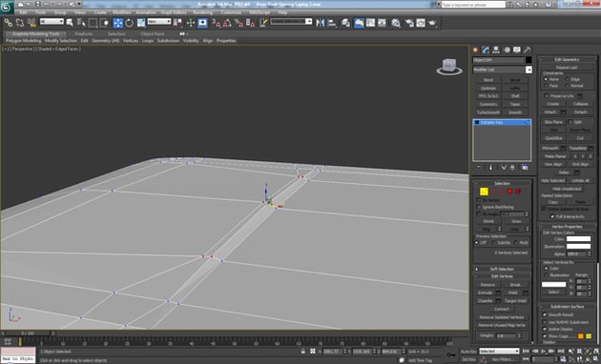This screenshot has height=364, width=601.
Task: Collapse the Subdivision Surface rollout
Action: click(568, 307)
